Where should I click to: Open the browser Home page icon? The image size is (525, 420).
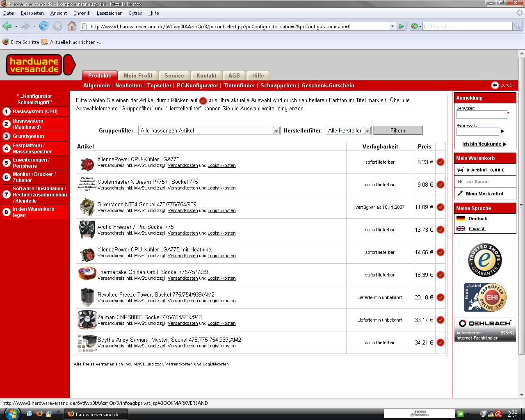coord(72,26)
